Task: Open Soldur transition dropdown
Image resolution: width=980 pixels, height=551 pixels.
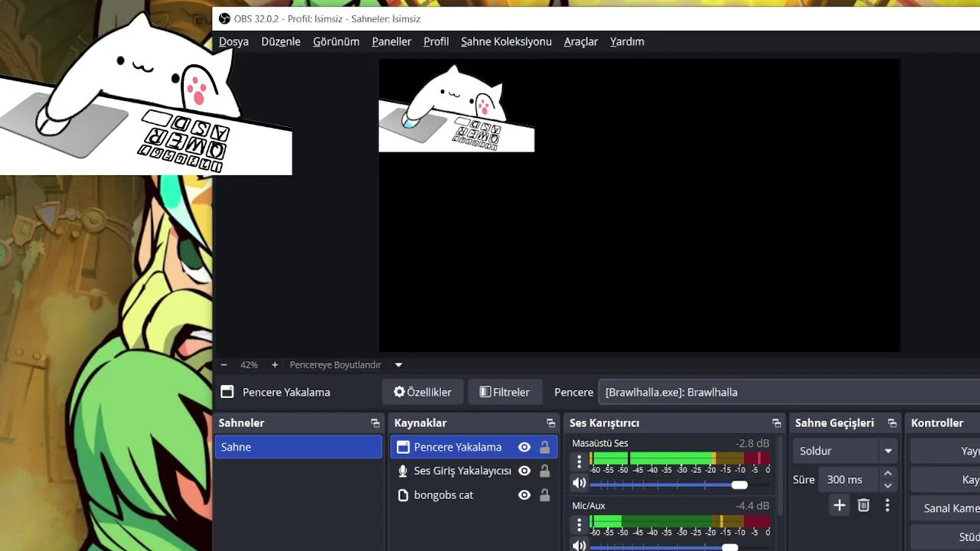Action: pyautogui.click(x=845, y=451)
